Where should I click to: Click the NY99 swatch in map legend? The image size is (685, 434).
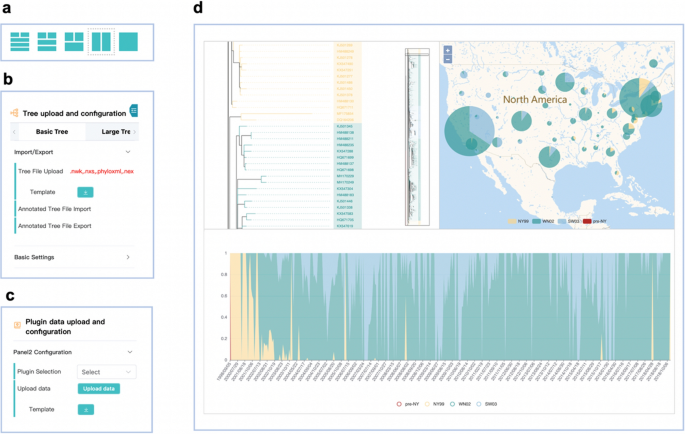[x=514, y=218]
